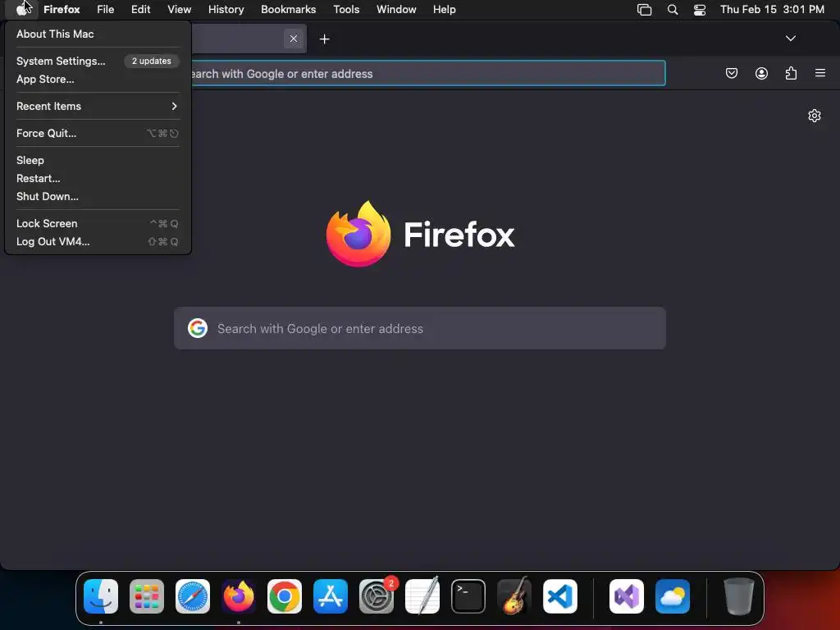
Task: Open the Tools menu
Action: [346, 10]
